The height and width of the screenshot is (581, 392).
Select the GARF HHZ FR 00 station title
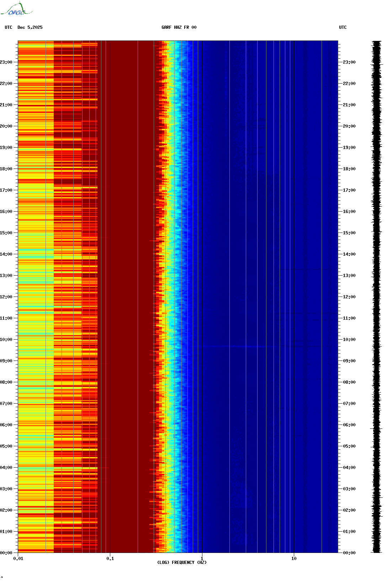click(x=179, y=27)
